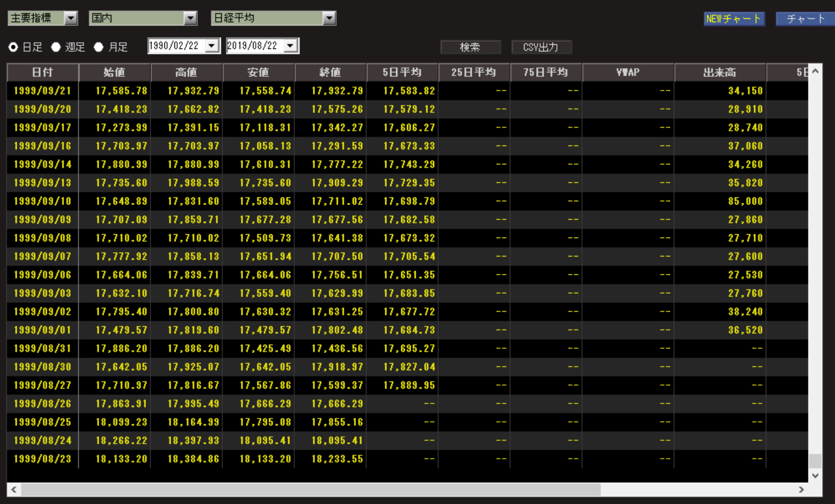Select the 週足 weekly radio button
Screen dimensions: 835x504
tap(56, 47)
